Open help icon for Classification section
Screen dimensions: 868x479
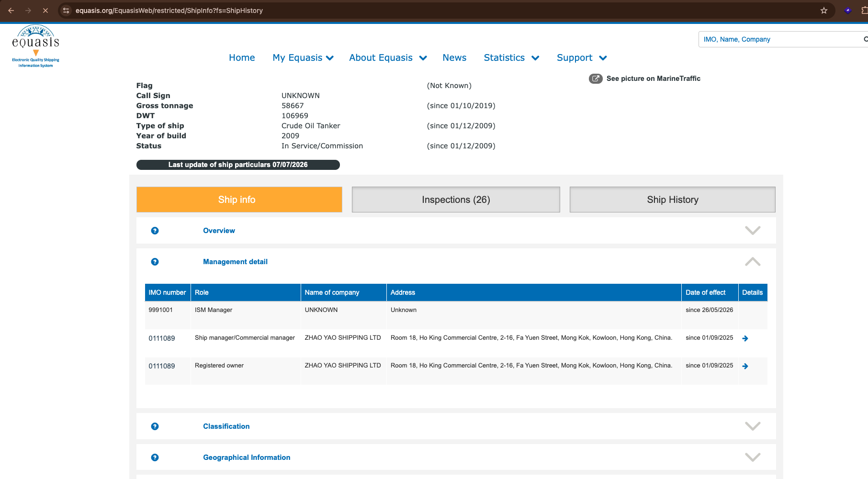pyautogui.click(x=155, y=426)
